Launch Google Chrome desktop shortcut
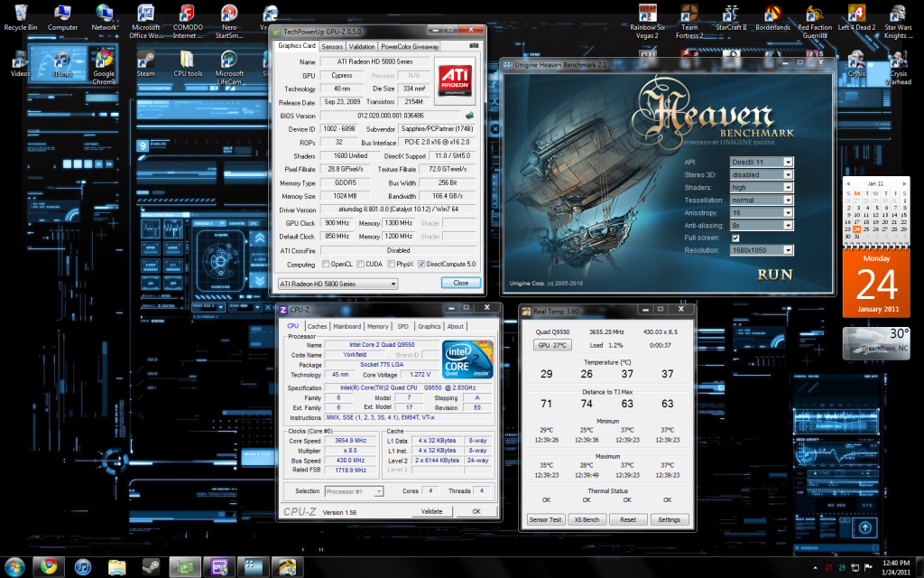Screen dimensions: 924x578 pos(105,68)
